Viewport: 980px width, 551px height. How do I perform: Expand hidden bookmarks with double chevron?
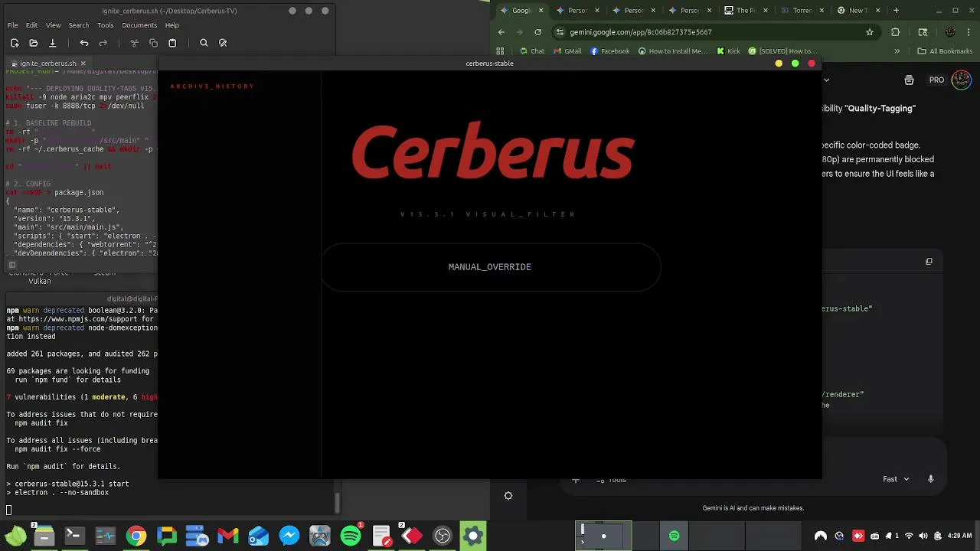click(x=897, y=51)
